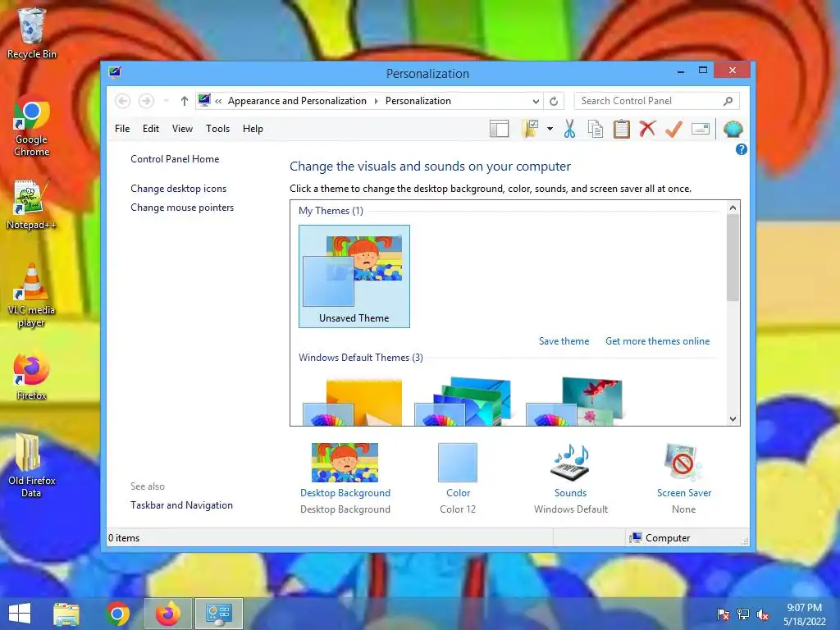This screenshot has width=840, height=630.
Task: Click Get more themes online link
Action: [x=657, y=341]
